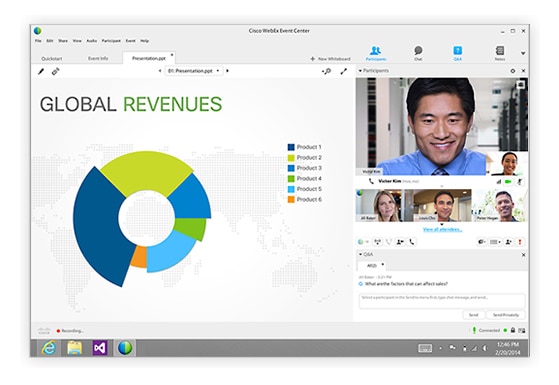Image resolution: width=559 pixels, height=385 pixels.
Task: Click the lock icon in status bar
Action: [513, 330]
